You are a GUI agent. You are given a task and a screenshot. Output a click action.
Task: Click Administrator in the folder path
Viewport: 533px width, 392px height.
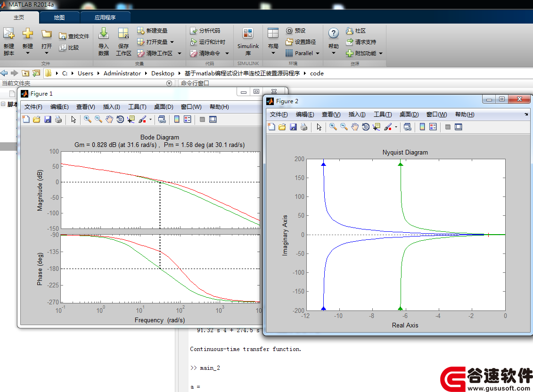122,73
